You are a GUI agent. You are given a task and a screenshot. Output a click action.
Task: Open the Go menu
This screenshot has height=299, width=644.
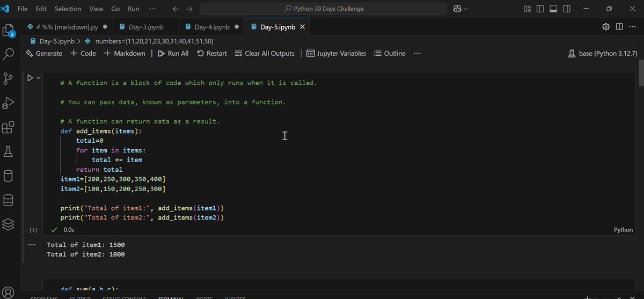click(x=115, y=9)
